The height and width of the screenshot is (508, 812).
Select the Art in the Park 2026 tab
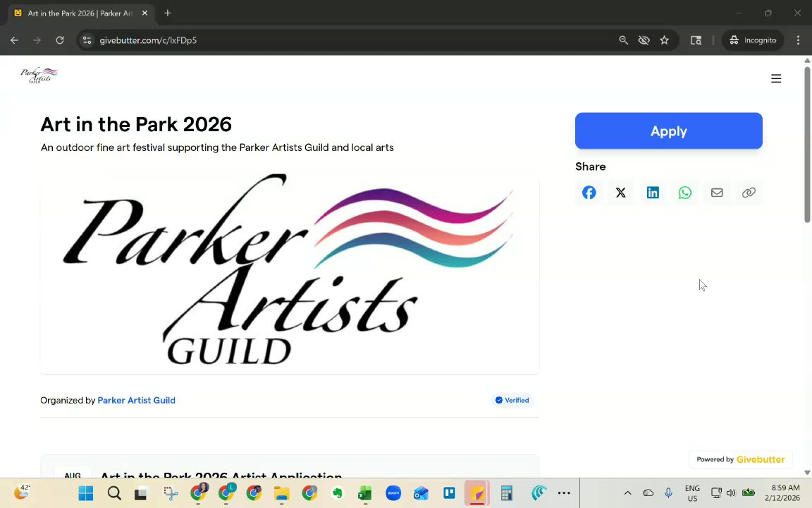tap(80, 13)
